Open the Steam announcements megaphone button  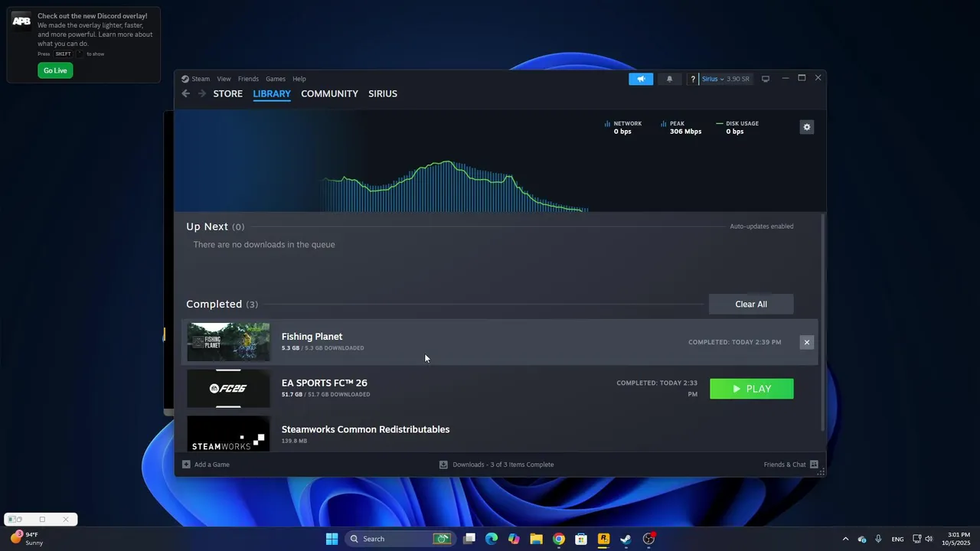point(641,79)
